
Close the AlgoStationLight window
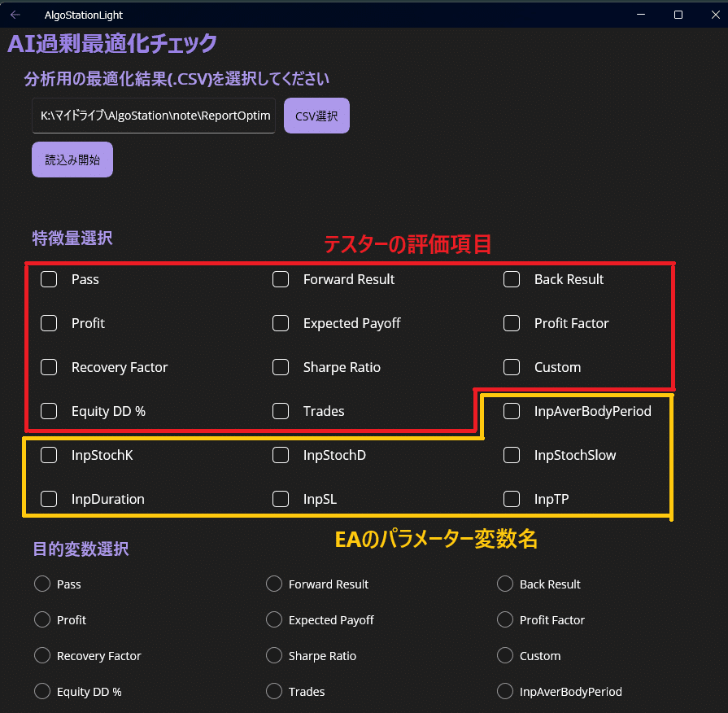pyautogui.click(x=716, y=15)
